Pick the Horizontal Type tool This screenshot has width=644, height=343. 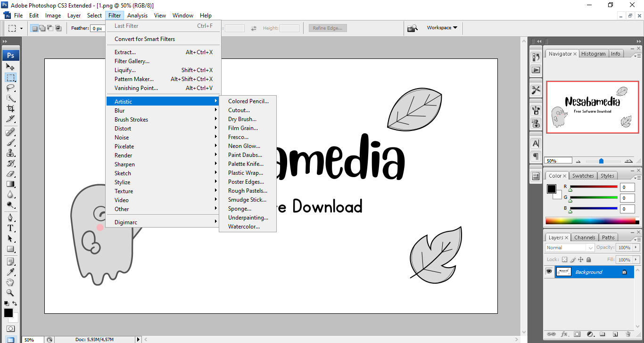(10, 228)
